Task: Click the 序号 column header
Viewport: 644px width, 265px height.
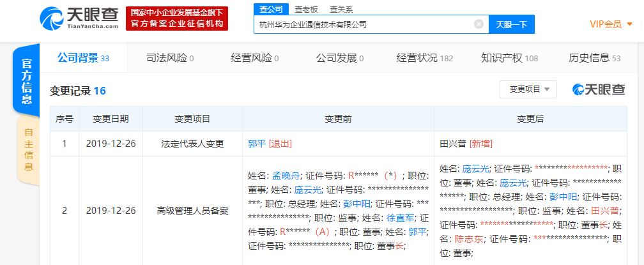Action: point(65,119)
